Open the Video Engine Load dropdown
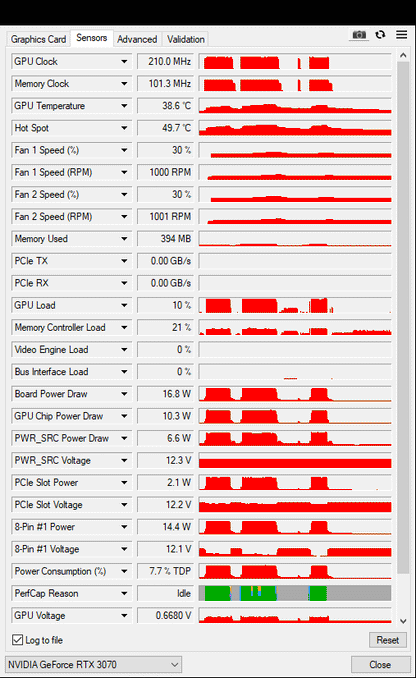Viewport: 416px width, 678px height. 124,349
